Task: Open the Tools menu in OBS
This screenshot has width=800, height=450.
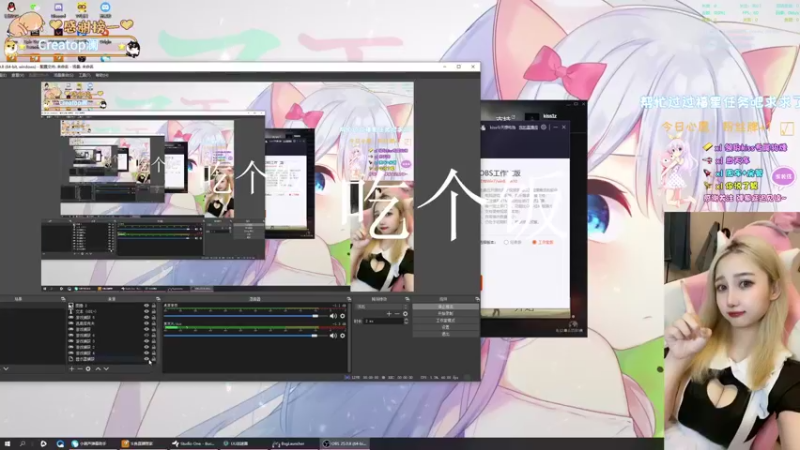Action: click(x=84, y=75)
